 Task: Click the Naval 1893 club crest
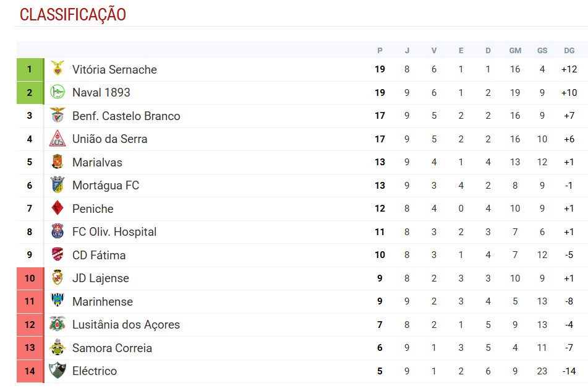pos(58,92)
